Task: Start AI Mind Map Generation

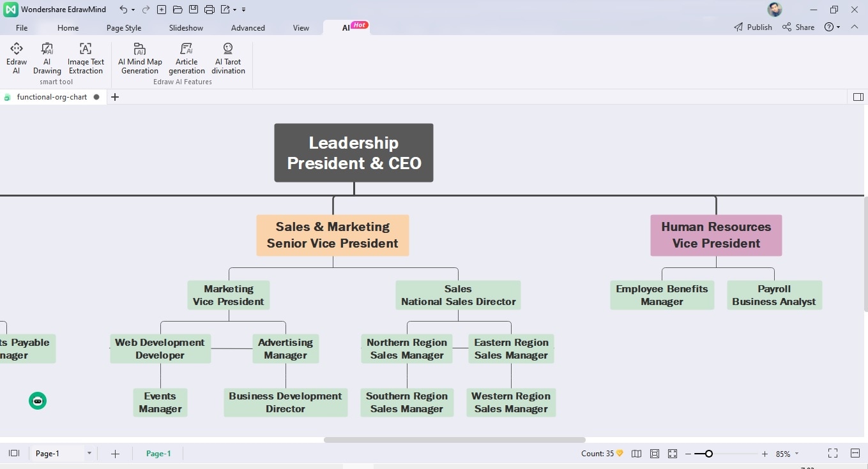Action: (140, 57)
